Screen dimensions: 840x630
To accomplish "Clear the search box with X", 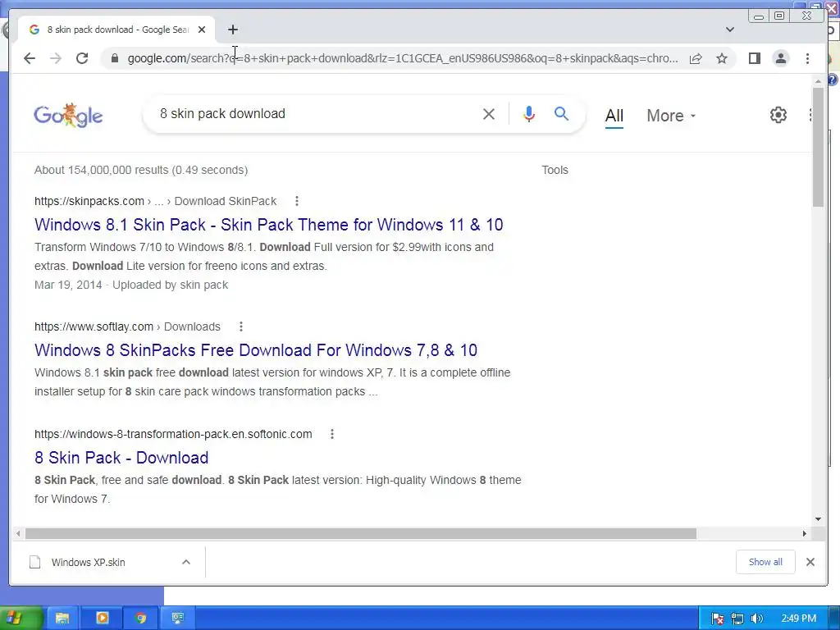I will [x=489, y=113].
